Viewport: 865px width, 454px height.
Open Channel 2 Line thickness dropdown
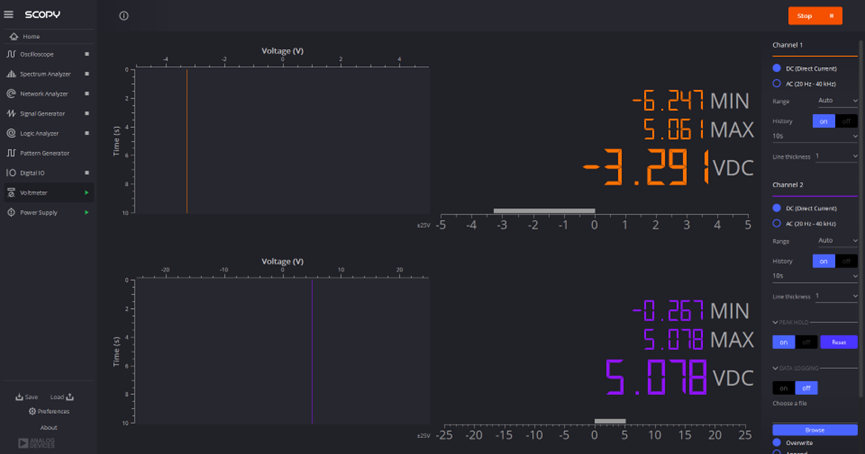(836, 297)
